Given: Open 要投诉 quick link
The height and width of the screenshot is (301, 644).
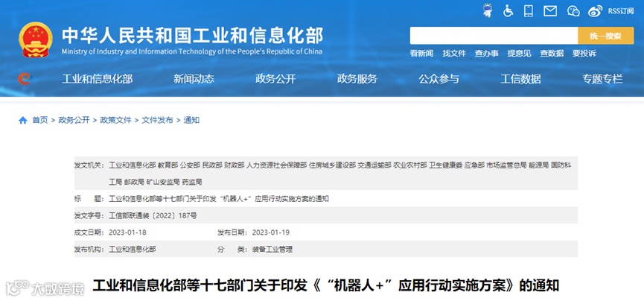Looking at the screenshot, I should (x=584, y=53).
